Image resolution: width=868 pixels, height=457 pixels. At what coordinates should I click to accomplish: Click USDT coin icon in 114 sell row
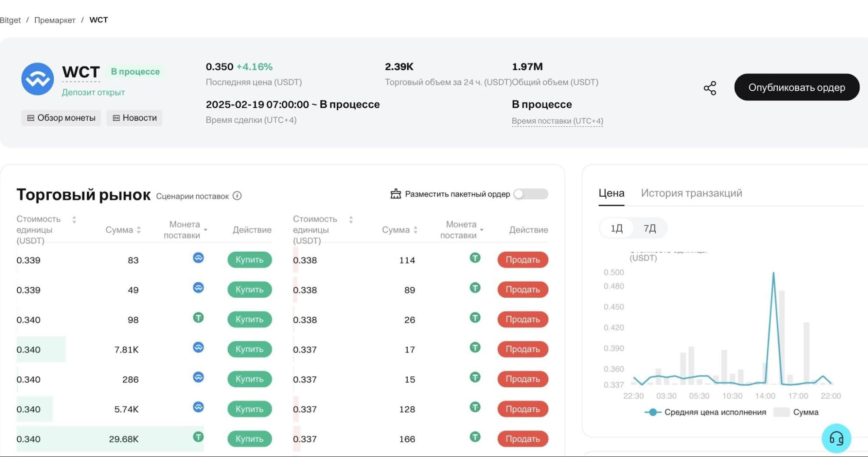(x=475, y=258)
